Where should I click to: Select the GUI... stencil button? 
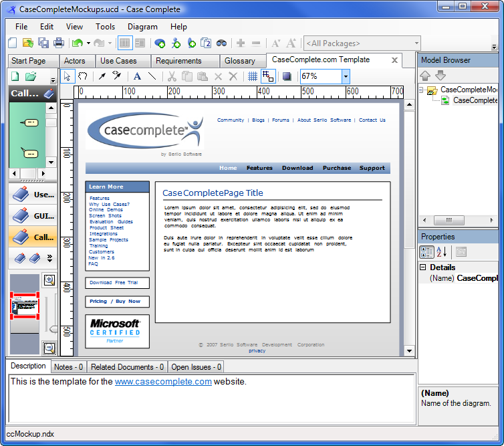pos(33,216)
